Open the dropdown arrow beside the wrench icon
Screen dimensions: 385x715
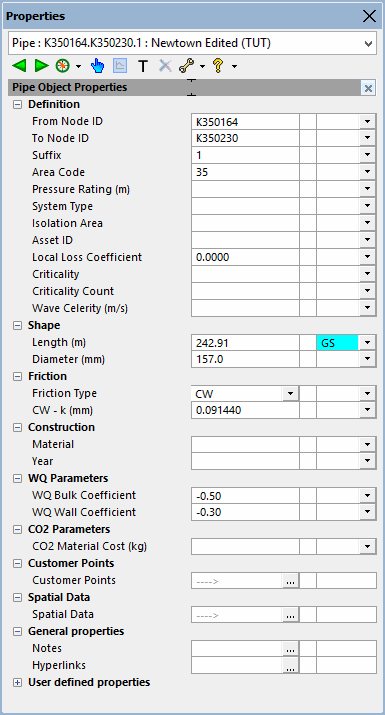[203, 67]
